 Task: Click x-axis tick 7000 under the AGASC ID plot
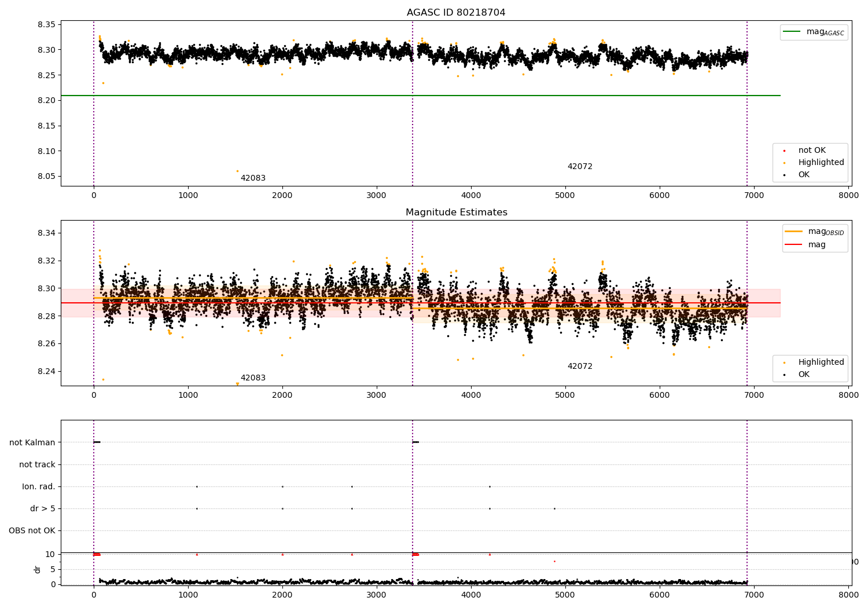[x=754, y=196]
